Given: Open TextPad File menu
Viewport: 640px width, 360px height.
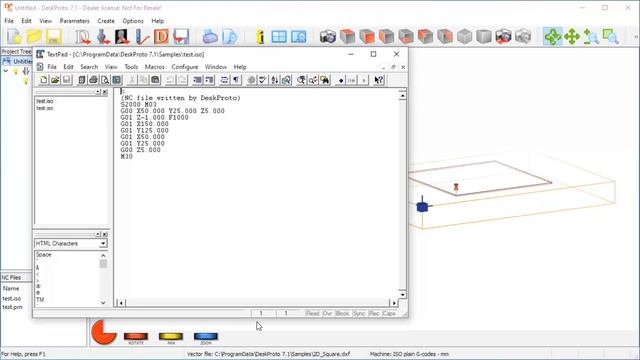Looking at the screenshot, I should coord(52,67).
